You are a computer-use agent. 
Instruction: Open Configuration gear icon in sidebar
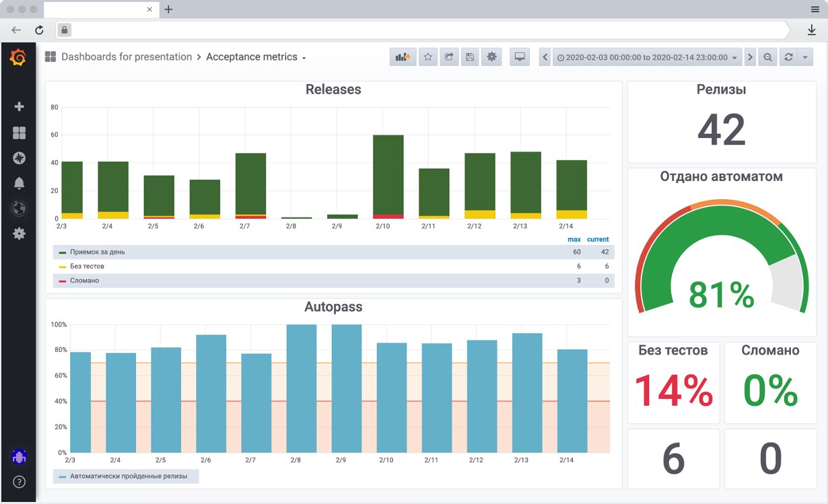click(19, 233)
